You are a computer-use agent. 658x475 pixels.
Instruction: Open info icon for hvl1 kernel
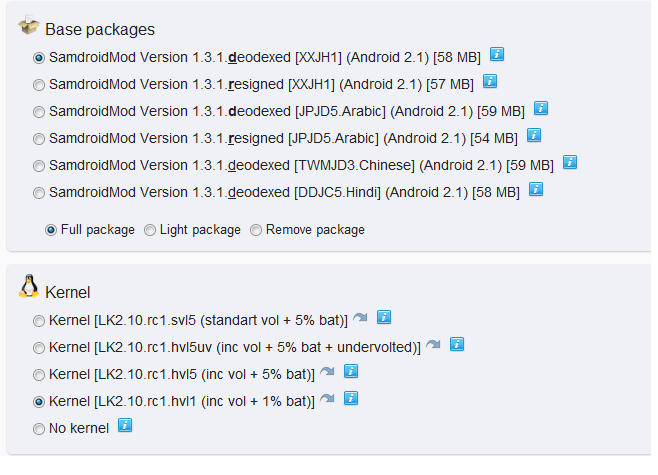pos(351,398)
